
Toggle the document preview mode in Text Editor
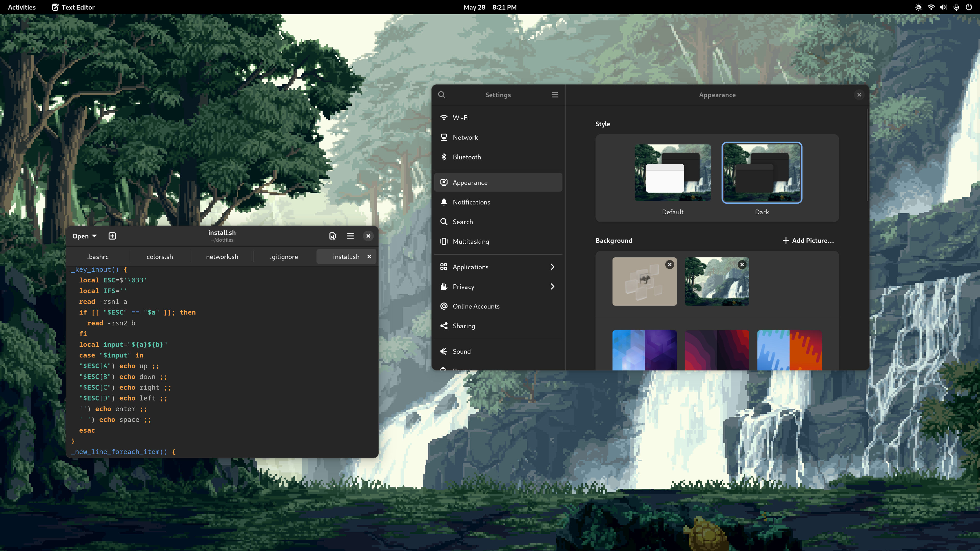pos(333,236)
